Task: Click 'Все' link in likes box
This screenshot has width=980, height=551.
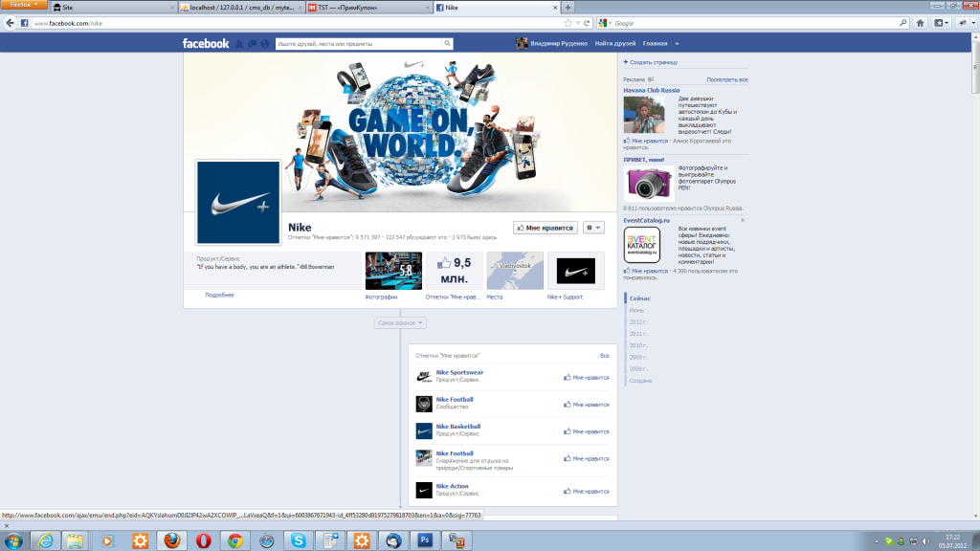Action: click(605, 356)
